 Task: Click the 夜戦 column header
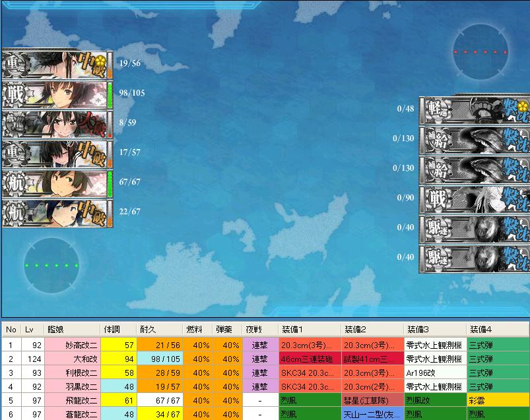point(259,329)
